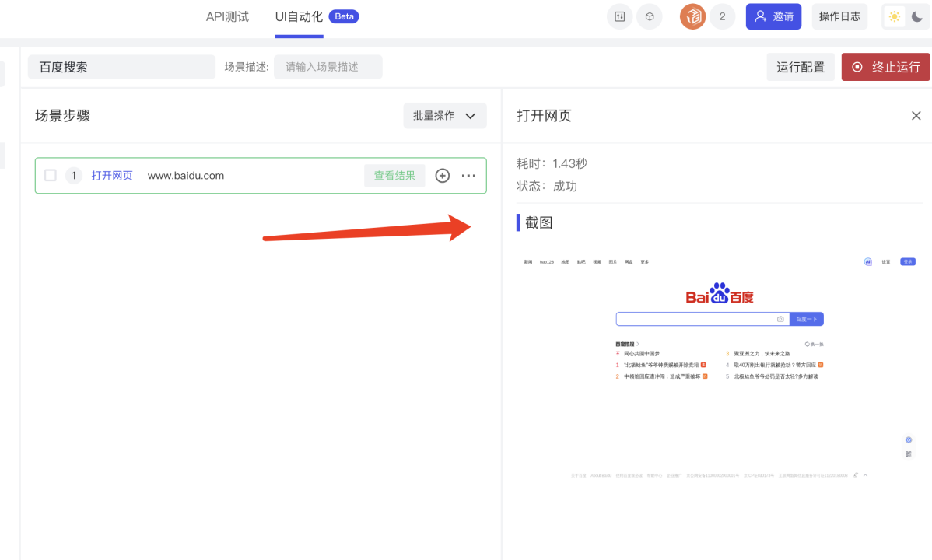This screenshot has width=932, height=560.
Task: Click the member count badge showing 2
Action: pos(722,16)
